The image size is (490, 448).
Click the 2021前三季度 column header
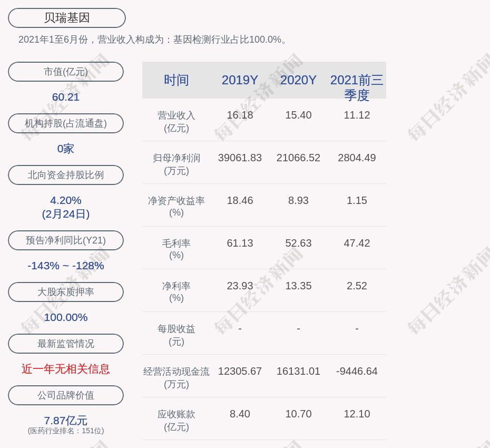(357, 87)
